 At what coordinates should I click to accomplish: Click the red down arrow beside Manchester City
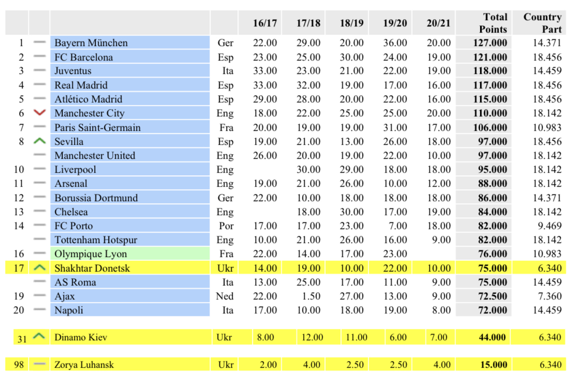(39, 113)
